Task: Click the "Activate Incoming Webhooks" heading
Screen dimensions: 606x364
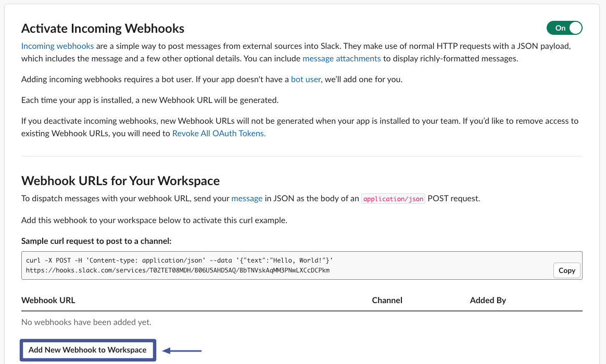Action: (103, 28)
